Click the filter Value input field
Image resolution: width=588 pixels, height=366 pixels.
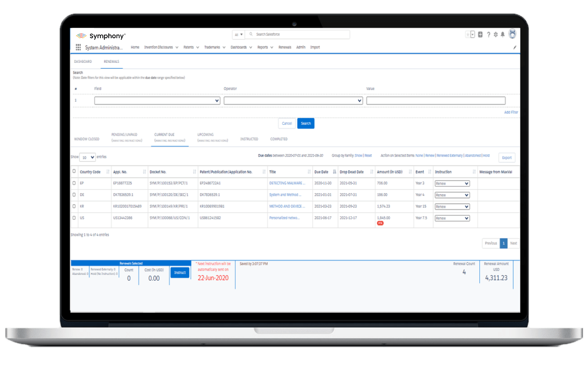[436, 101]
